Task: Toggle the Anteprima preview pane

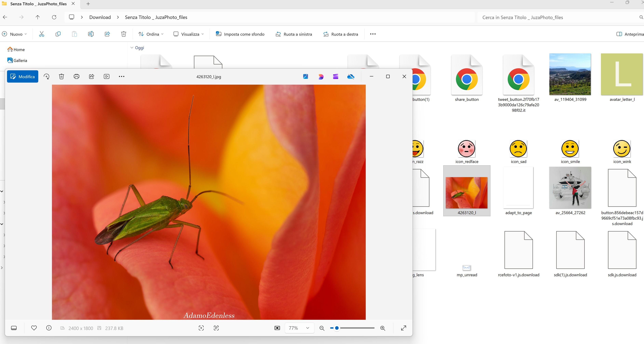Action: pos(630,34)
